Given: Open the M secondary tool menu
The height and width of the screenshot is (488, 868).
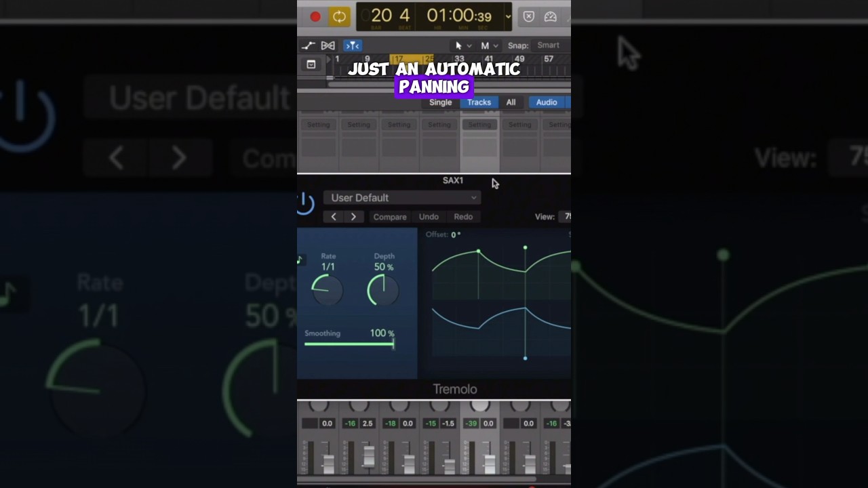Looking at the screenshot, I should click(489, 45).
